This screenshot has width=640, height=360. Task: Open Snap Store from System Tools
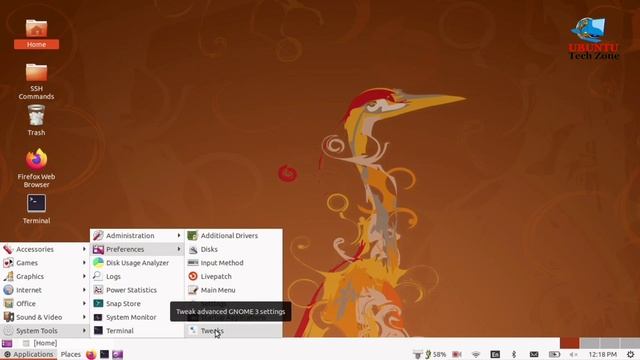pyautogui.click(x=137, y=304)
